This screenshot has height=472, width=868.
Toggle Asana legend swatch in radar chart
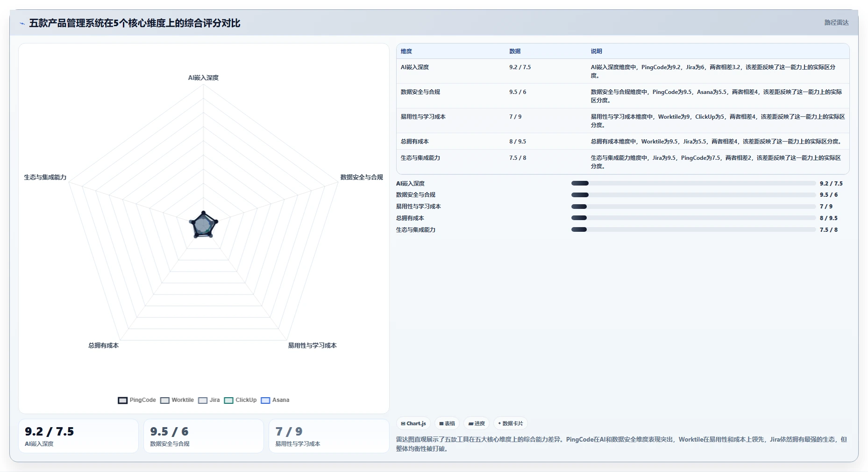pos(265,400)
